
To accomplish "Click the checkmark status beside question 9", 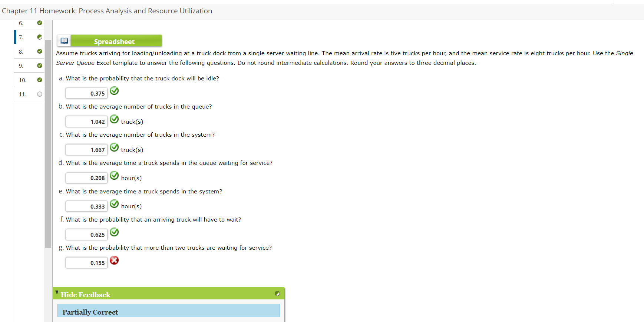I will pos(40,66).
